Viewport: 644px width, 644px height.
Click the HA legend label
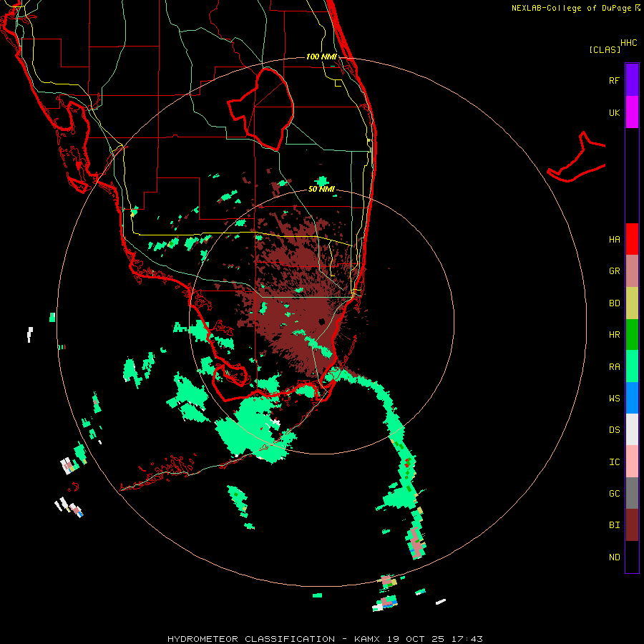(x=614, y=240)
